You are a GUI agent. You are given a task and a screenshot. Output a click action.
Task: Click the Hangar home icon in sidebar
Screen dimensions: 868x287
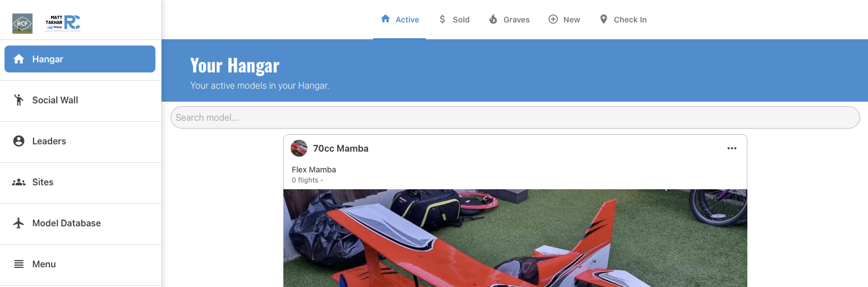click(19, 59)
